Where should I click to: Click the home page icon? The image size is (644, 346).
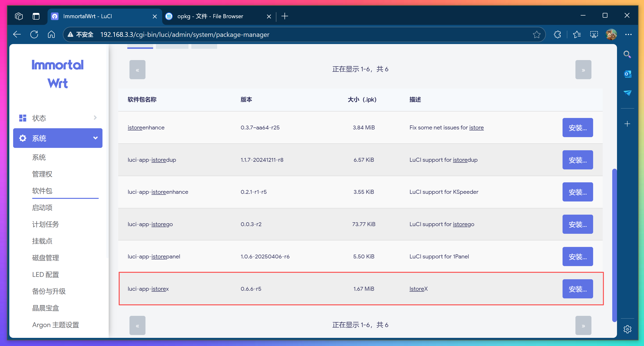coord(51,34)
